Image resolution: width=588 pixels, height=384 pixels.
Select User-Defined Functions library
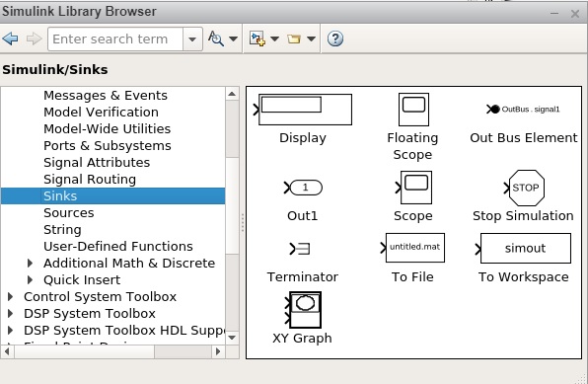(x=118, y=246)
